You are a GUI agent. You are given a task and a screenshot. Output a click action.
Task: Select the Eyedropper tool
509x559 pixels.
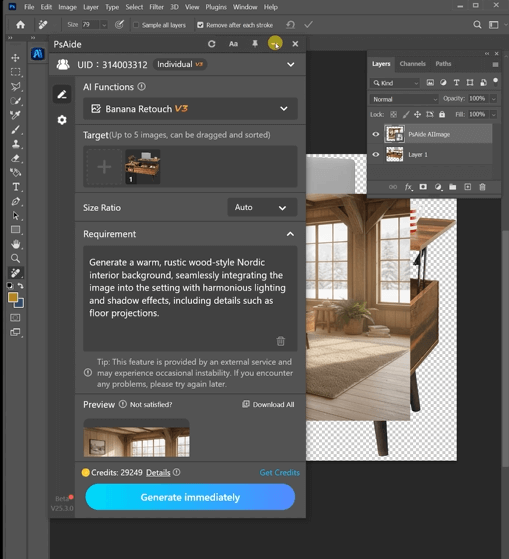tap(15, 115)
